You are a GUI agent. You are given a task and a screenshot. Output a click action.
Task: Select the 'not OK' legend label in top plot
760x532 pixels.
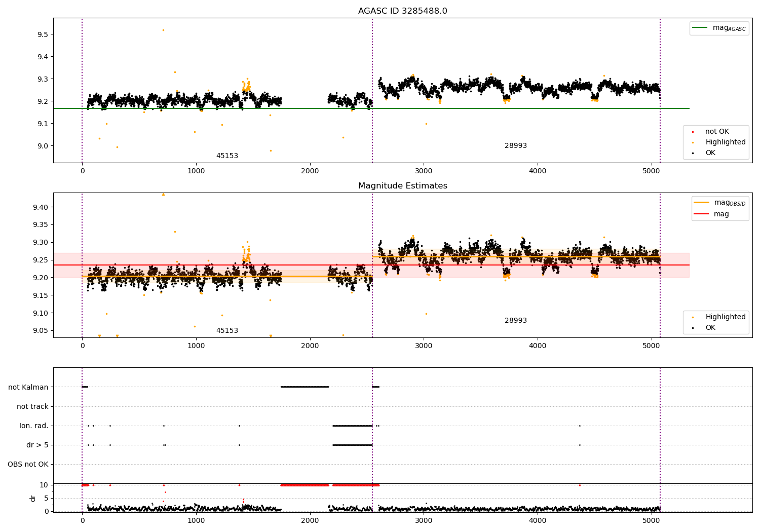717,131
